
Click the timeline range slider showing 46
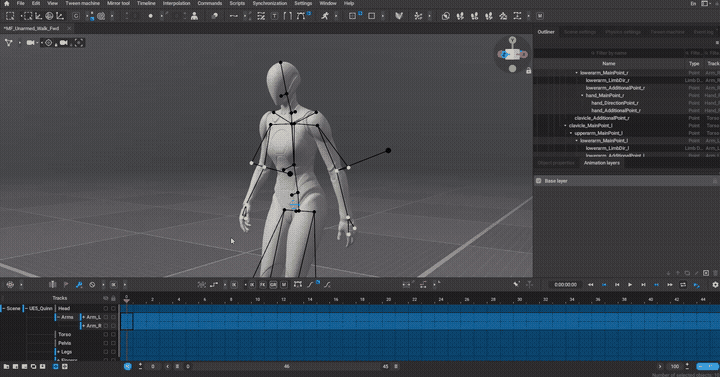(287, 366)
